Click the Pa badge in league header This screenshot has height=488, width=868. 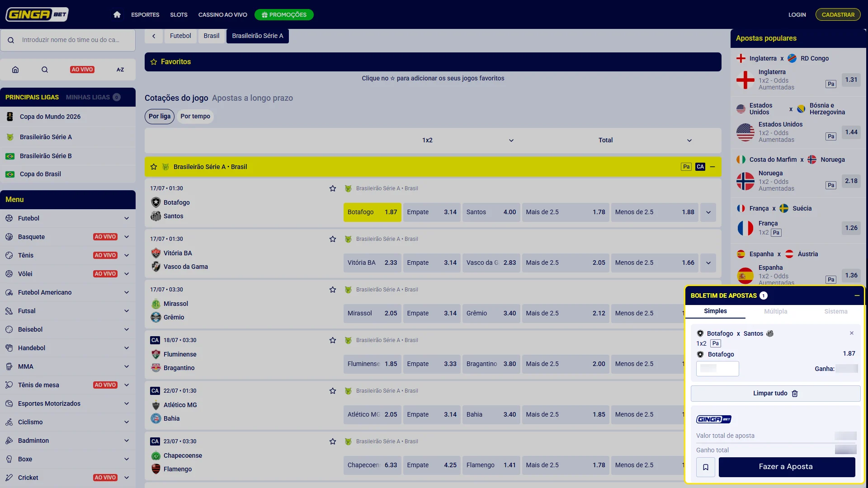coord(686,167)
